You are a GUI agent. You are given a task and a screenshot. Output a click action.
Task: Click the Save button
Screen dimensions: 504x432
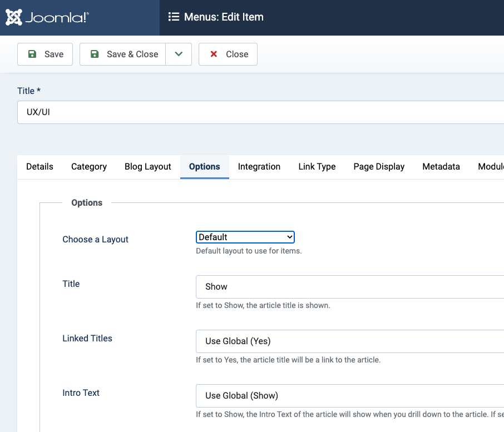coord(45,54)
